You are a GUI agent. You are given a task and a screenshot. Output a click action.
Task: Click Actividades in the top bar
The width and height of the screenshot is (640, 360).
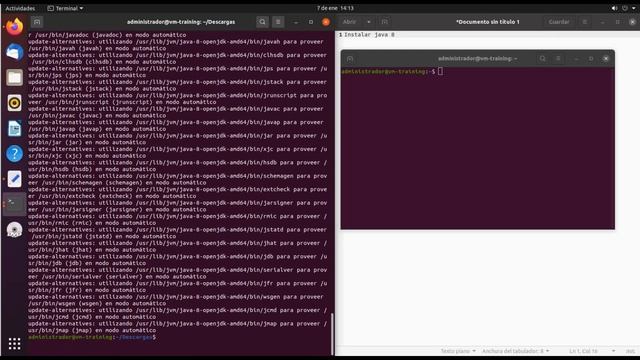click(20, 8)
